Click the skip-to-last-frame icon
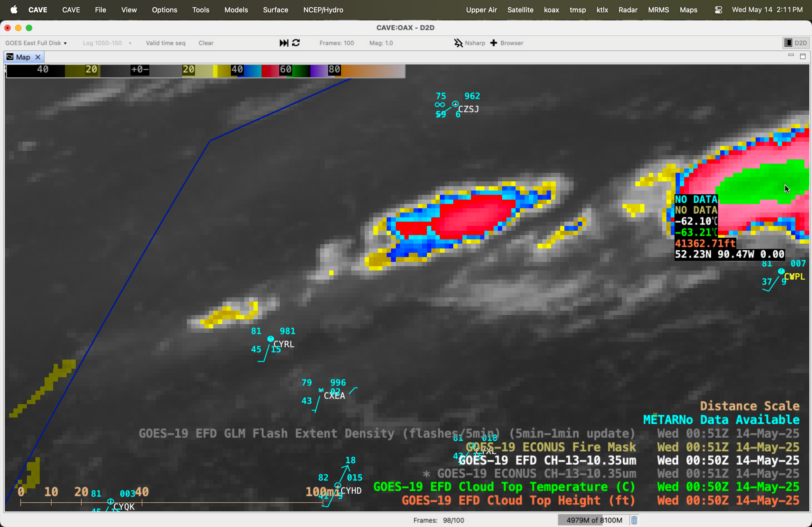 point(284,43)
